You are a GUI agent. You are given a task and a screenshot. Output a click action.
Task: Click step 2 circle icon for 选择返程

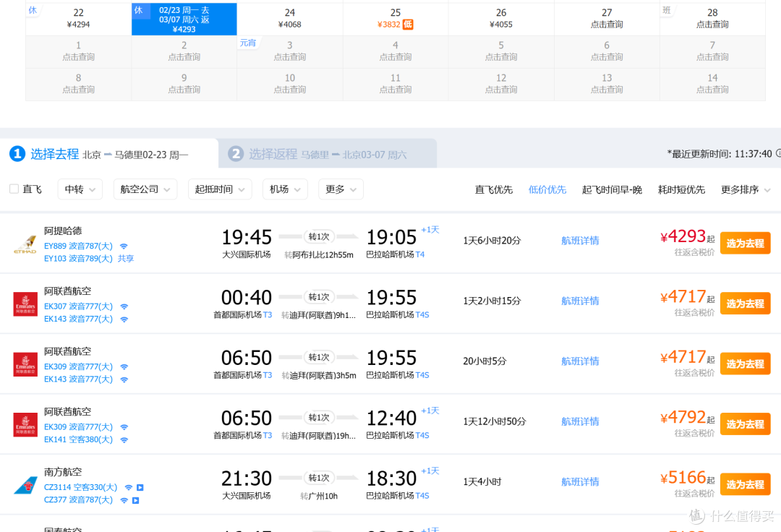click(x=236, y=154)
